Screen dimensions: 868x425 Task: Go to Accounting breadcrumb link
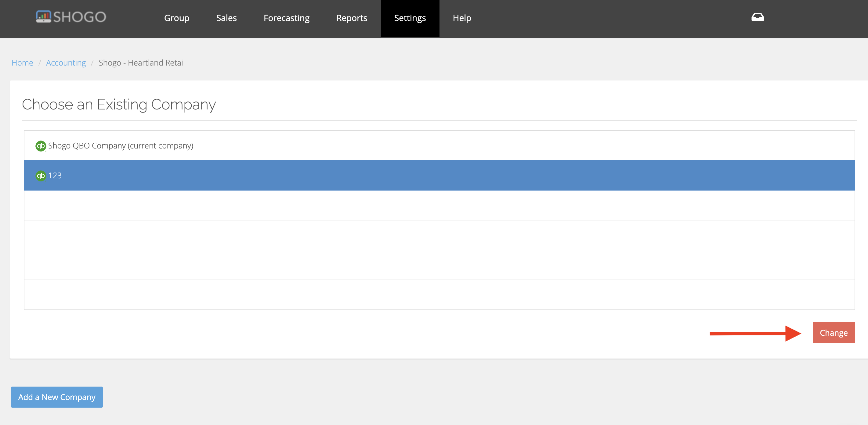pos(66,62)
